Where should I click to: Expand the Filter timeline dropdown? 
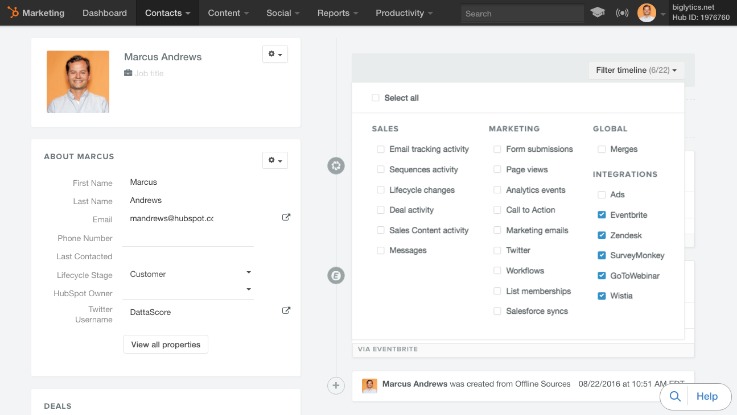point(636,70)
